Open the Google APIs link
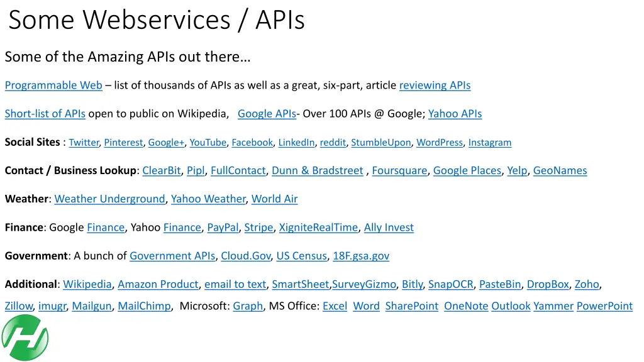The height and width of the screenshot is (362, 644). 267,114
